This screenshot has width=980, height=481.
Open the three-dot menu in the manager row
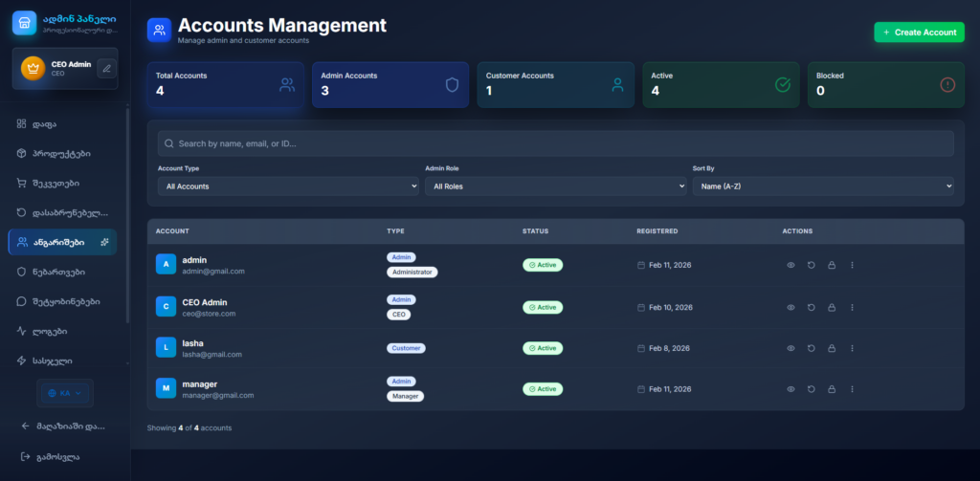coord(852,388)
